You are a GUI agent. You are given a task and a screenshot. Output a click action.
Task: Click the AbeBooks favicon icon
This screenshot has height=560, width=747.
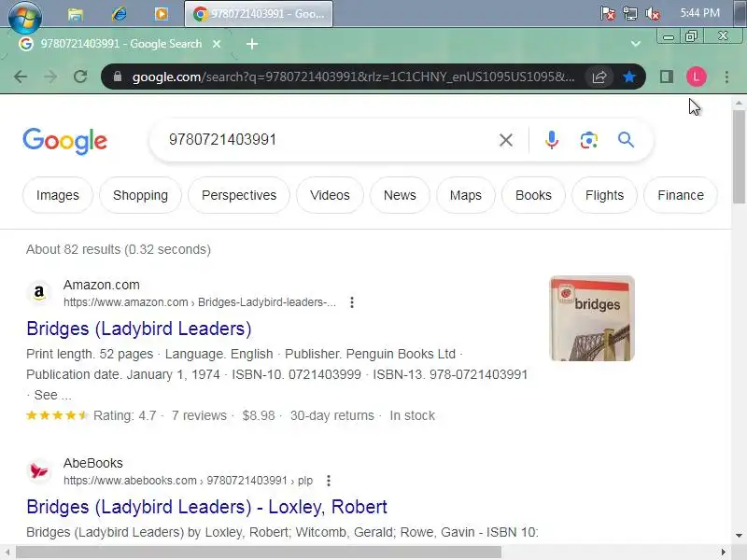coord(39,470)
